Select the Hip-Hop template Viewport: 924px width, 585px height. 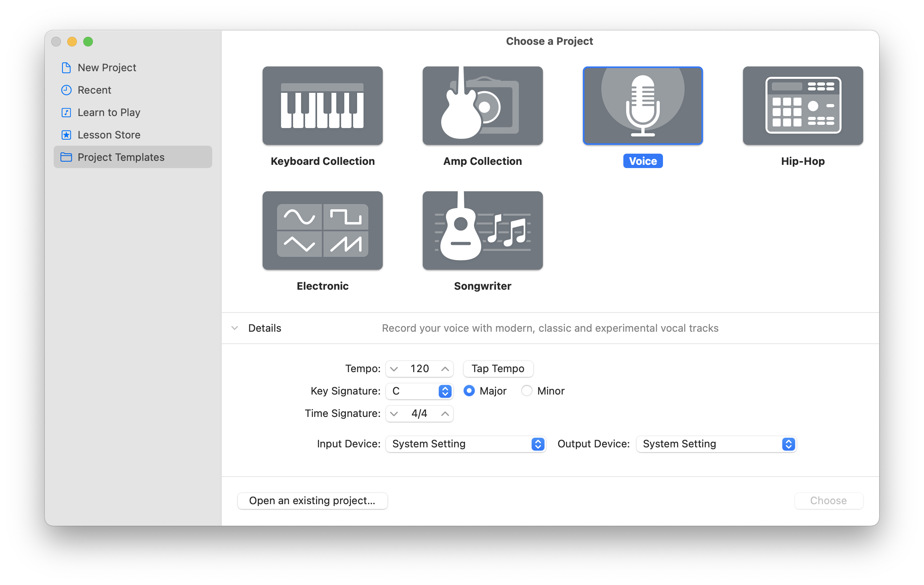tap(803, 106)
